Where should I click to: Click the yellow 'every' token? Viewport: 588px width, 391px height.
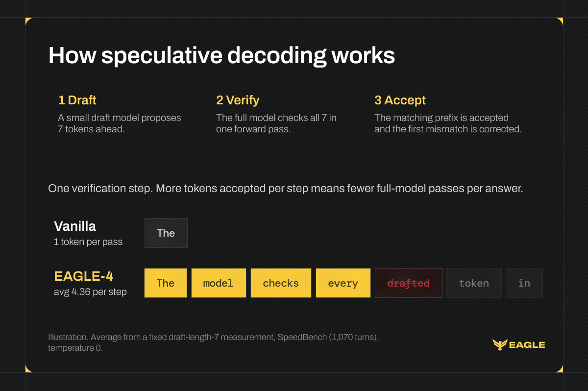pos(343,283)
